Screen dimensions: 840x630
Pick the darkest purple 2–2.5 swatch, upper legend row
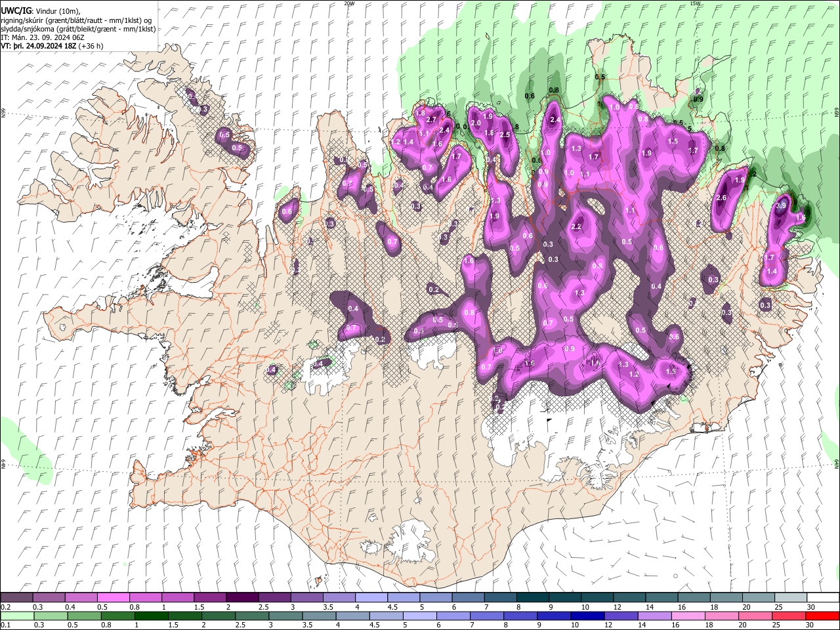tap(242, 597)
